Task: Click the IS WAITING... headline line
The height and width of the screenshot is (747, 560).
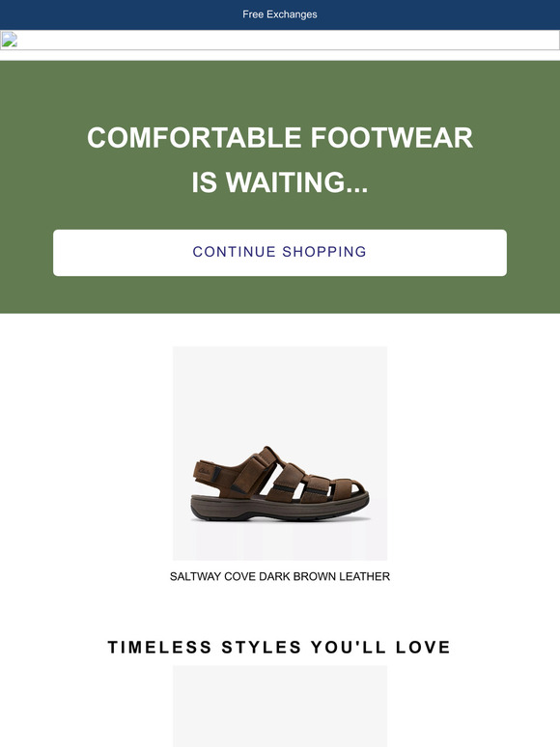Action: 280,182
